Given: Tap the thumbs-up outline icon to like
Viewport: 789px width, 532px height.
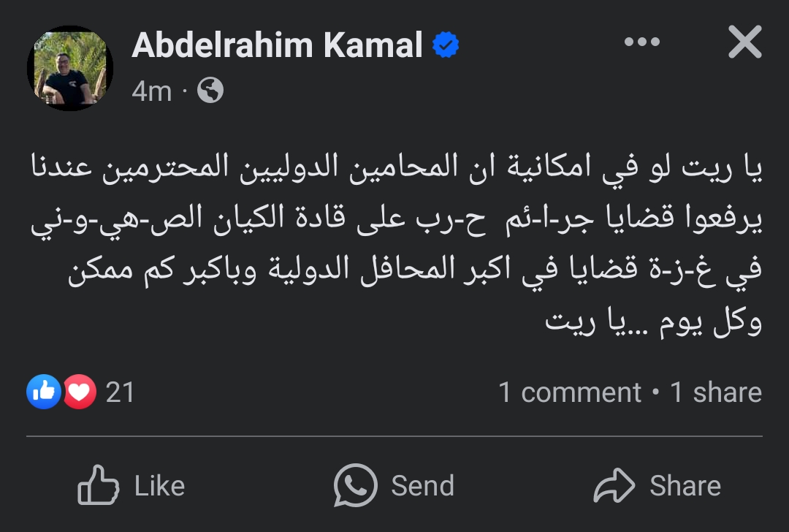Looking at the screenshot, I should (x=99, y=486).
